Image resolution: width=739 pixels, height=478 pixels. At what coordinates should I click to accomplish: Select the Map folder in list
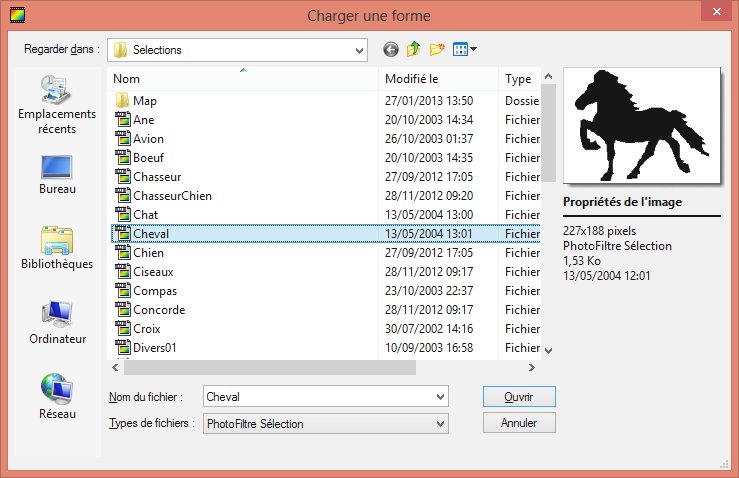pos(145,101)
